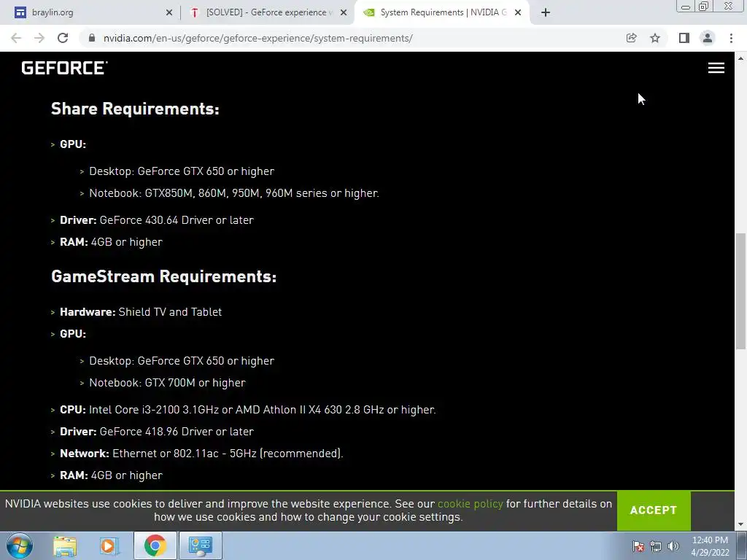Reload the page
Image resolution: width=747 pixels, height=560 pixels.
tap(63, 38)
